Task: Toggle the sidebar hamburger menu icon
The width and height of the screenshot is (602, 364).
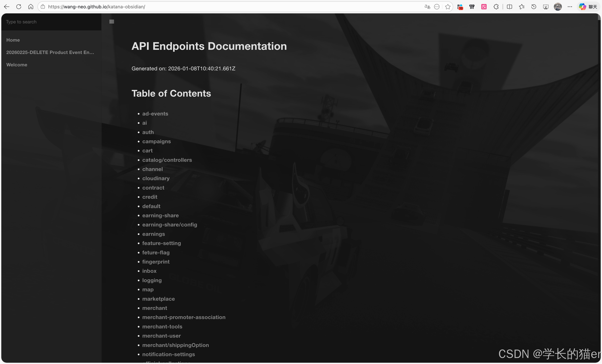Action: (x=112, y=22)
